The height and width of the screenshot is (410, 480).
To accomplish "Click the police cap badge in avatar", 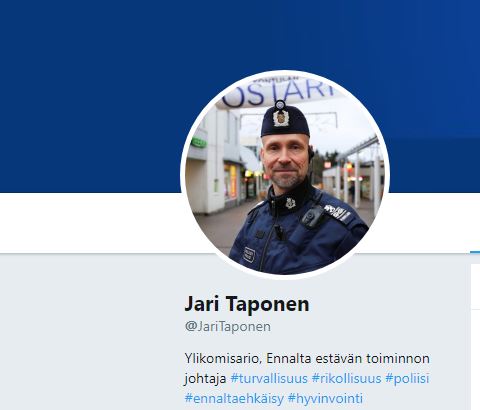I will pyautogui.click(x=281, y=118).
